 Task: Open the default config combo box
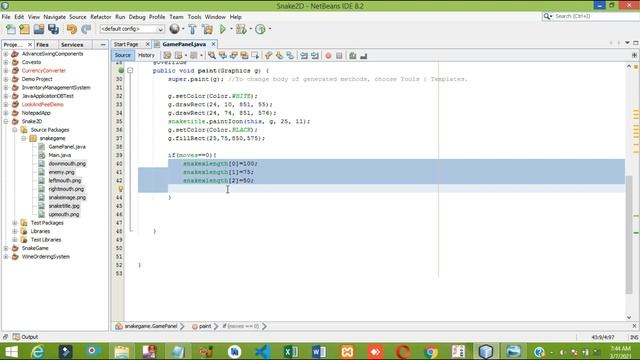(132, 29)
